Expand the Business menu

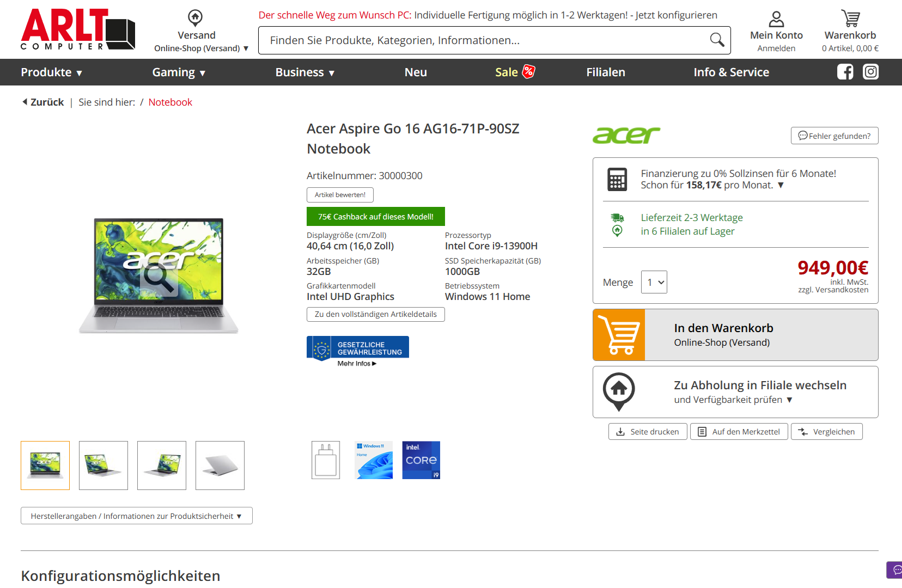pyautogui.click(x=305, y=72)
